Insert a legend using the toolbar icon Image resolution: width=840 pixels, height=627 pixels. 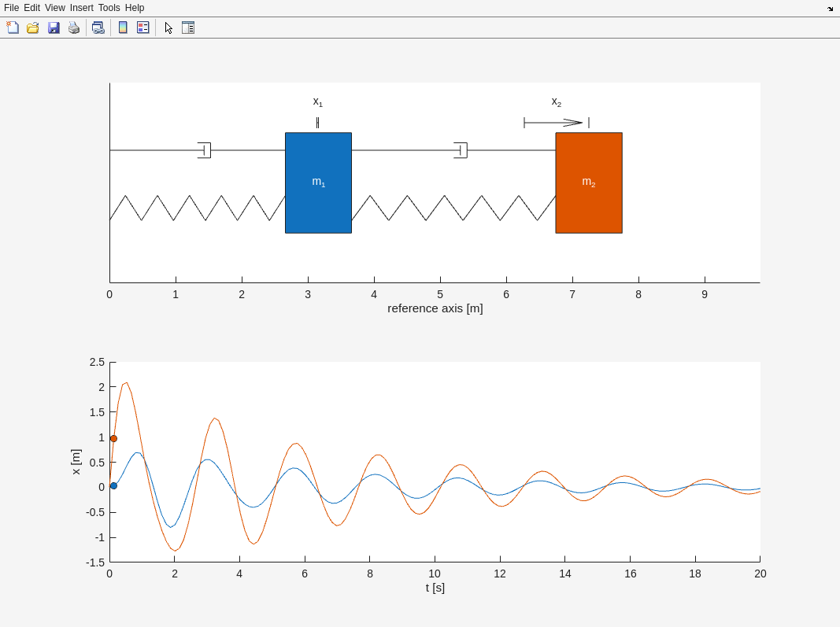[142, 28]
